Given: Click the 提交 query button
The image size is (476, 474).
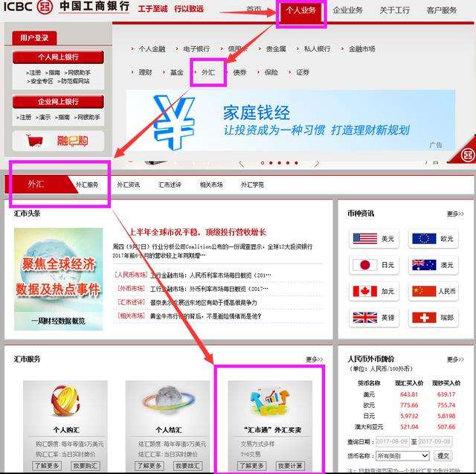Looking at the screenshot, I should point(443,455).
